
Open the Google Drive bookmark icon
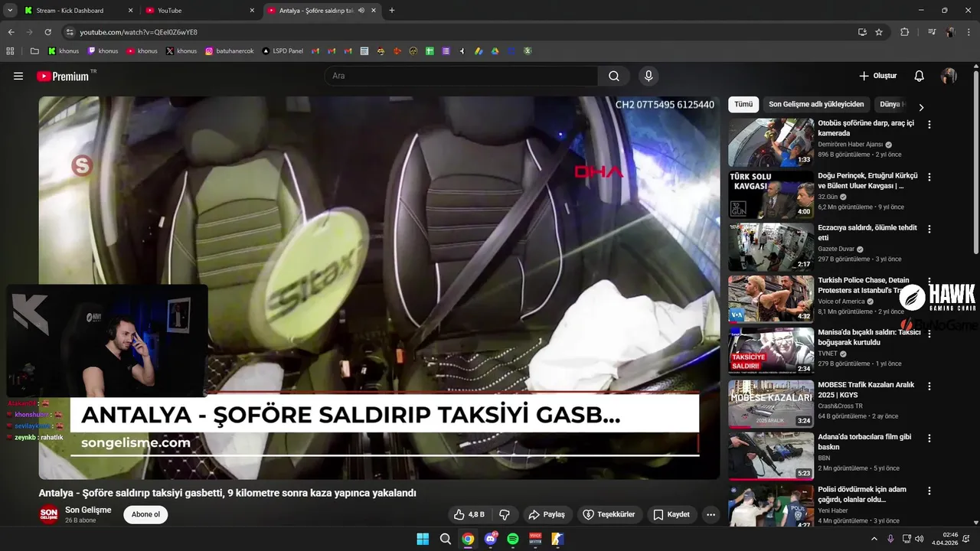pyautogui.click(x=495, y=51)
